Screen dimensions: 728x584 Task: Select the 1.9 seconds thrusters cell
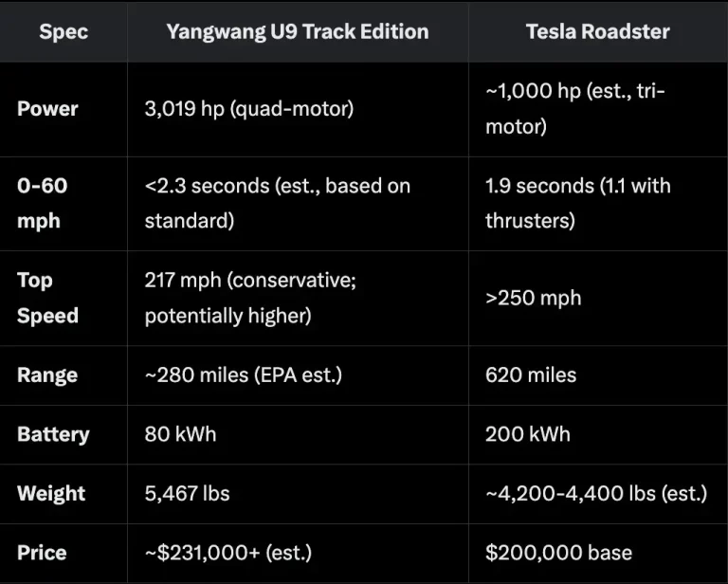577,203
